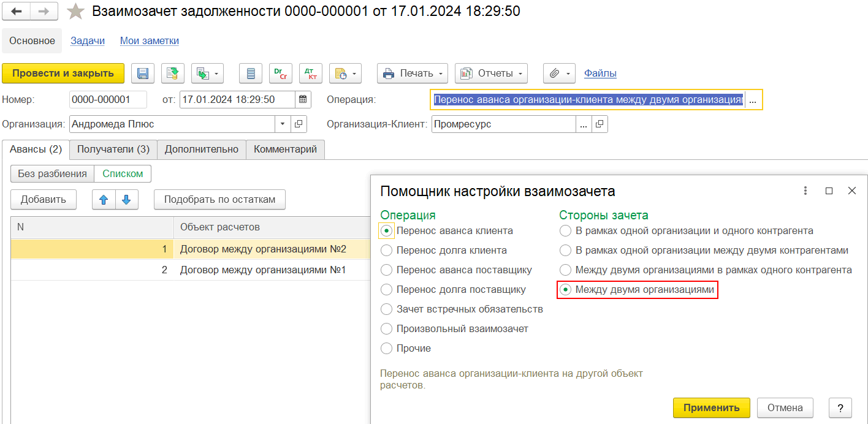Select row Договор между организациями №2
Image resolution: width=868 pixels, height=424 pixels.
(191, 249)
